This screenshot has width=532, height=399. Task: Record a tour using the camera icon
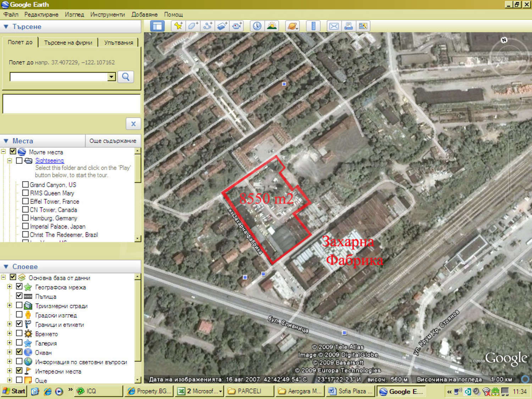(x=237, y=26)
